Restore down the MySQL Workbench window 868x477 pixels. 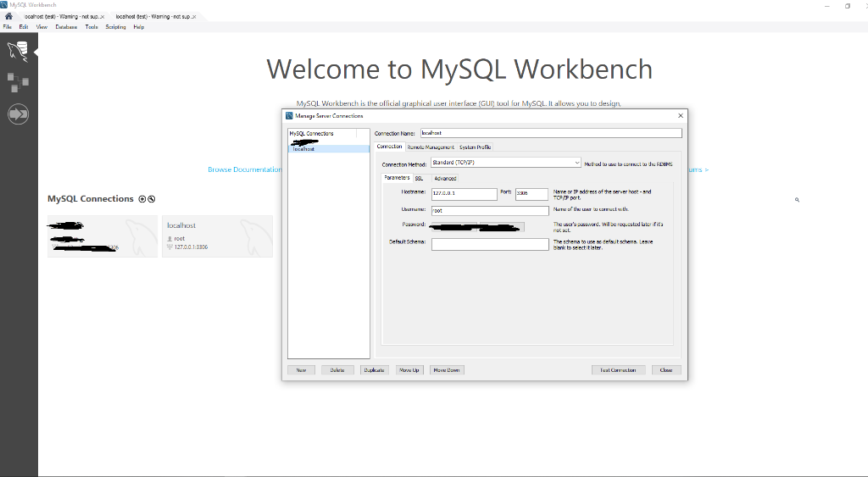[848, 6]
